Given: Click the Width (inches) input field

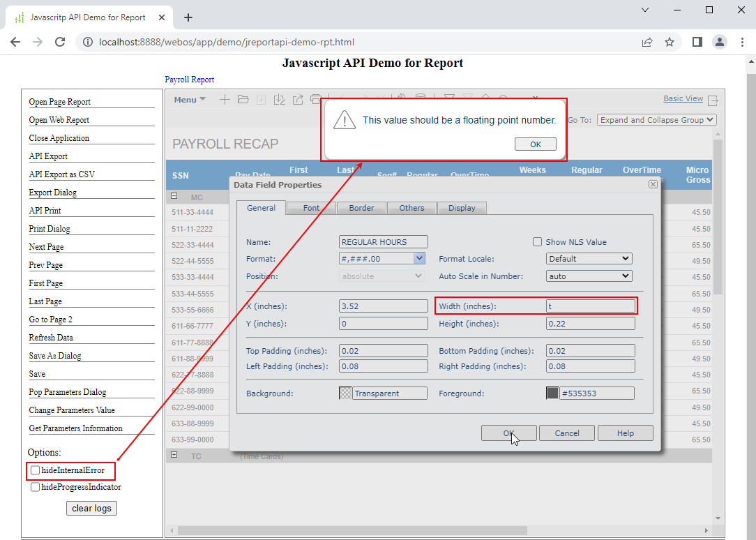Looking at the screenshot, I should tap(591, 306).
